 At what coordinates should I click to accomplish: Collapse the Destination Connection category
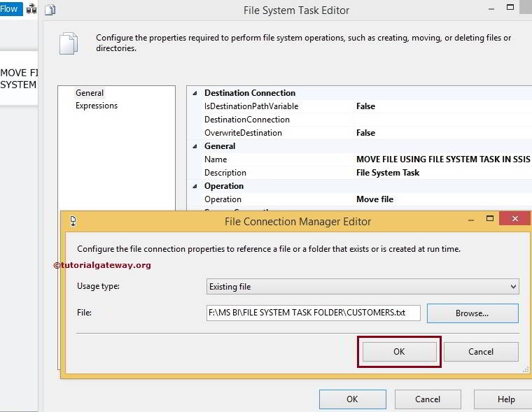point(195,93)
